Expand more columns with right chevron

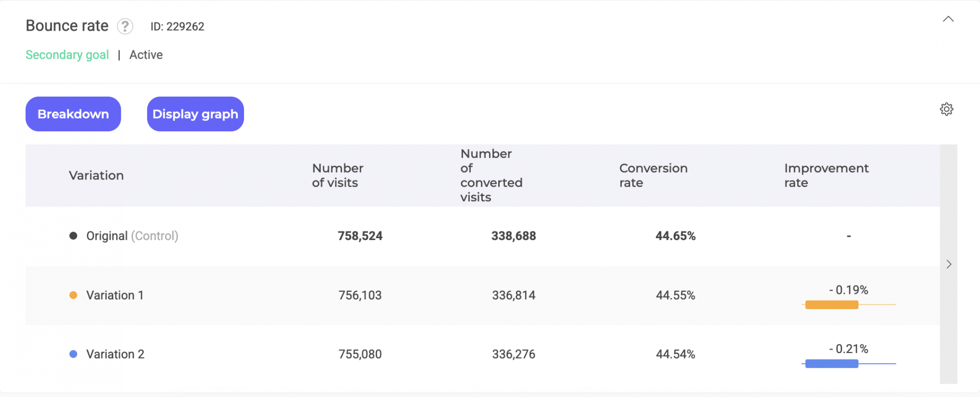point(948,264)
